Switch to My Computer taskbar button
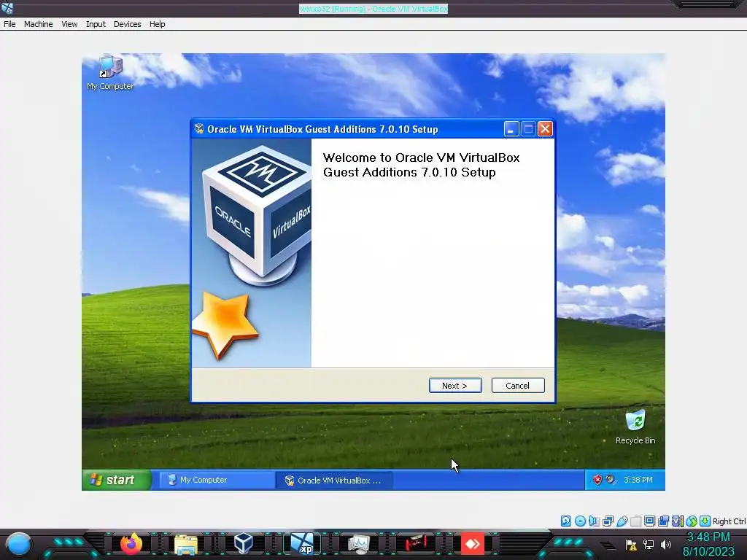Viewport: 747px width, 560px height. (217, 480)
